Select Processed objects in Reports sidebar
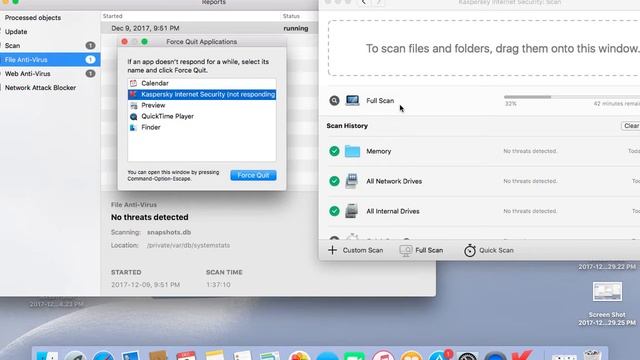Image resolution: width=640 pixels, height=360 pixels. (33, 18)
